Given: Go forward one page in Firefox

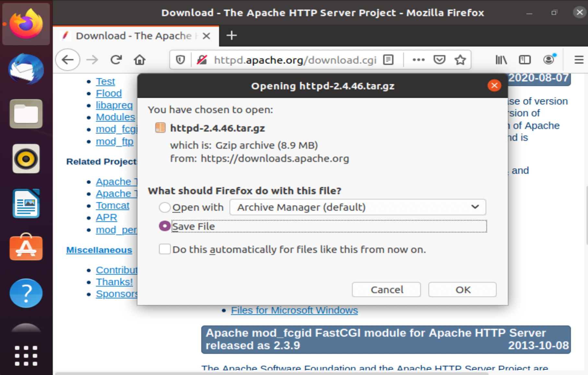Looking at the screenshot, I should pyautogui.click(x=92, y=60).
